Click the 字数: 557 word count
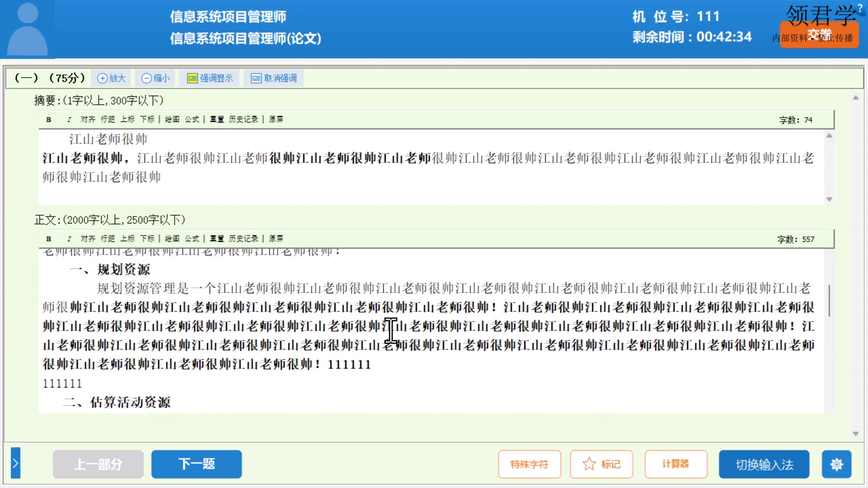This screenshot has width=868, height=488. [796, 239]
